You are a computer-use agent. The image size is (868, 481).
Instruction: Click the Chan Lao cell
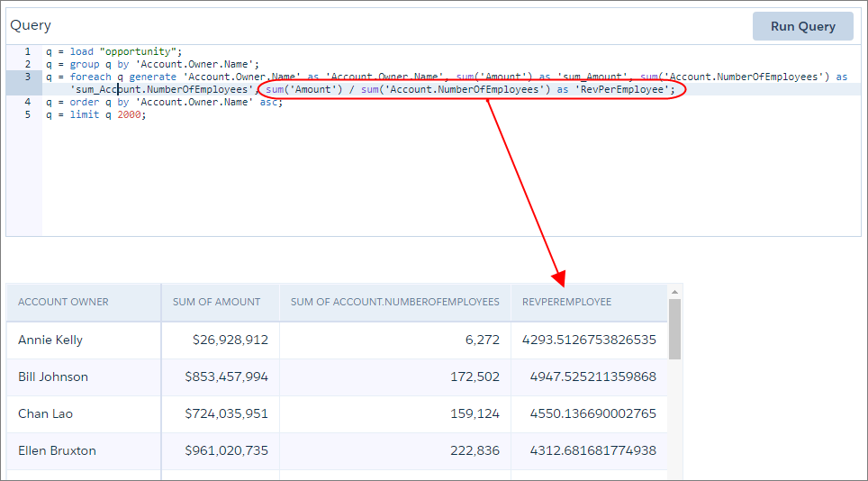pyautogui.click(x=84, y=414)
